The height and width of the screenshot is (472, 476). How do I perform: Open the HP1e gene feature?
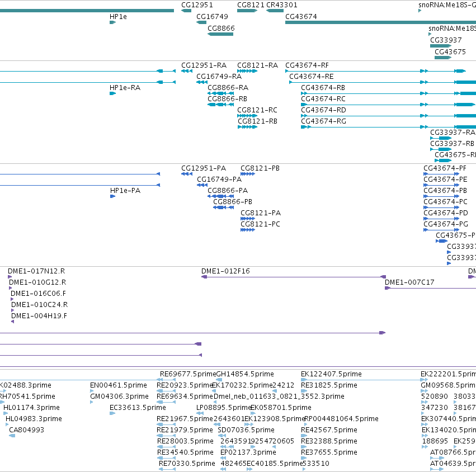coord(112,22)
